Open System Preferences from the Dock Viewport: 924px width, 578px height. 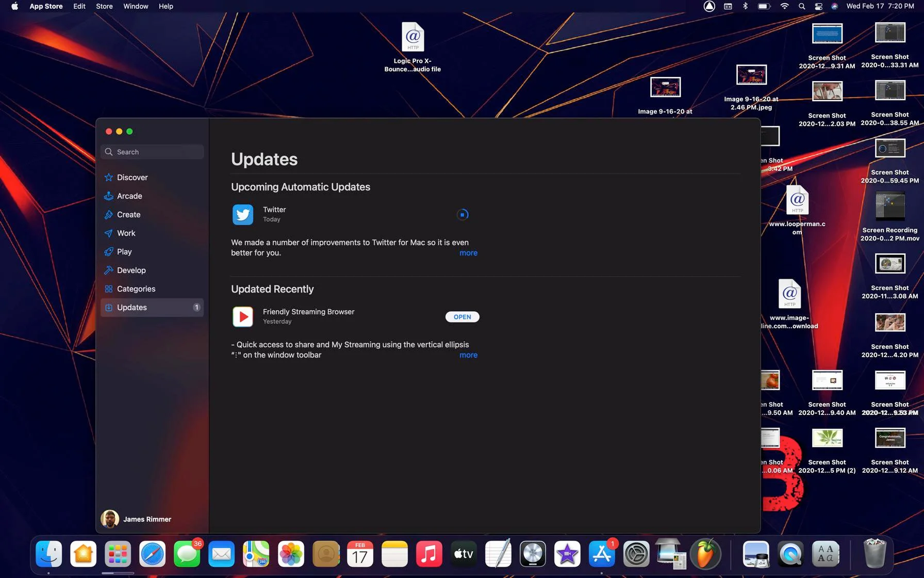tap(636, 554)
